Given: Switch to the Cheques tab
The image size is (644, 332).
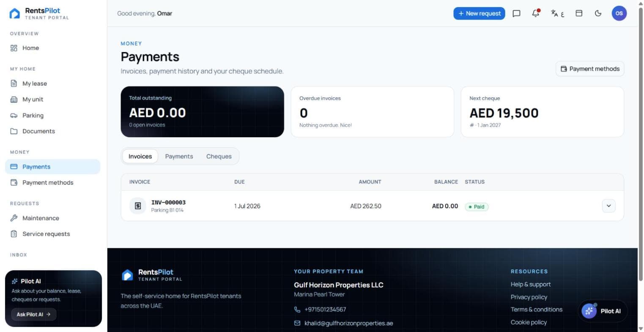Looking at the screenshot, I should 219,156.
